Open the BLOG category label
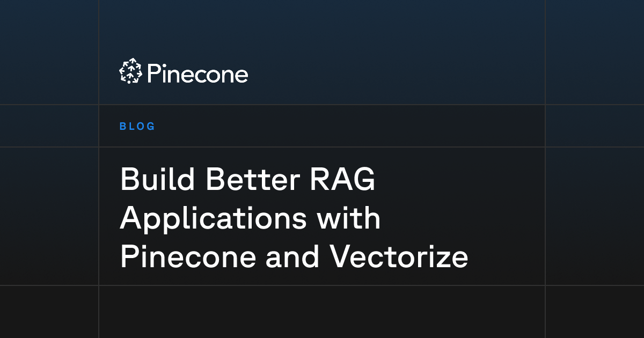Image resolution: width=644 pixels, height=338 pixels. (137, 127)
